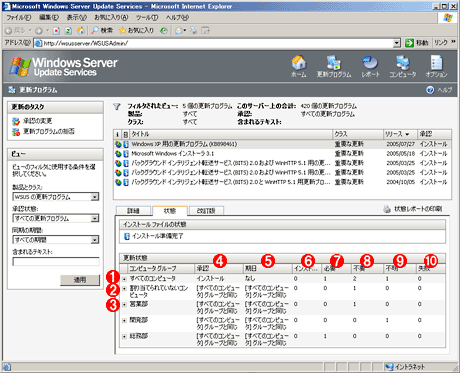
Task: Switch to the 詳細 tab
Action: click(133, 211)
